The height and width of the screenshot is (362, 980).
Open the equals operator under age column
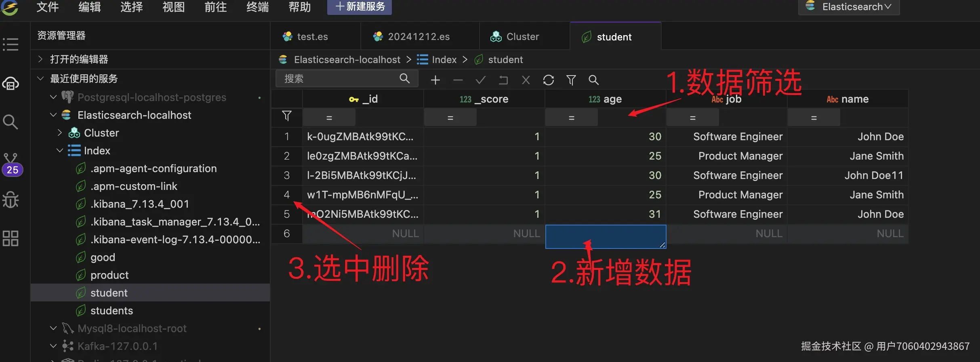(x=572, y=118)
